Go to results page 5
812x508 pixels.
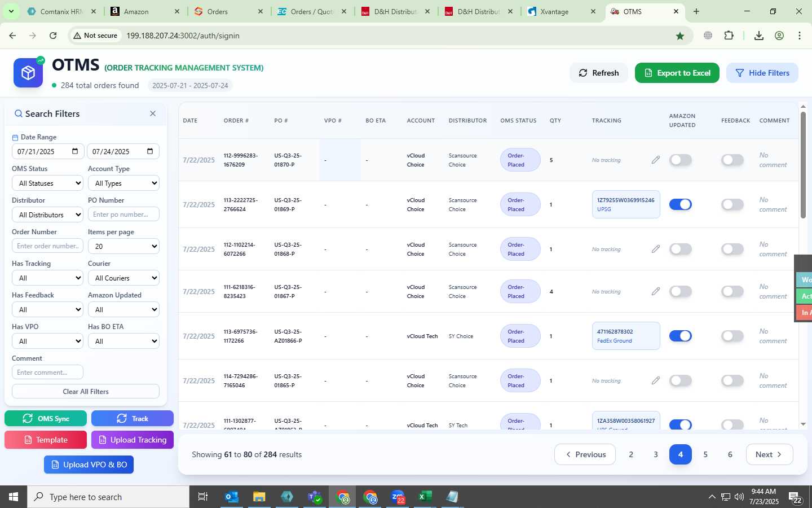coord(705,454)
